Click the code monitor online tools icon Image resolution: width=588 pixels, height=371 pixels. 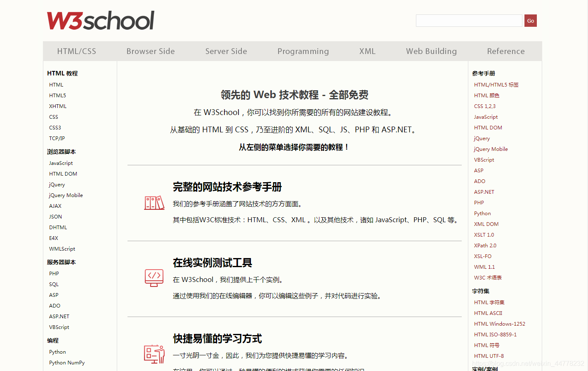tap(154, 278)
